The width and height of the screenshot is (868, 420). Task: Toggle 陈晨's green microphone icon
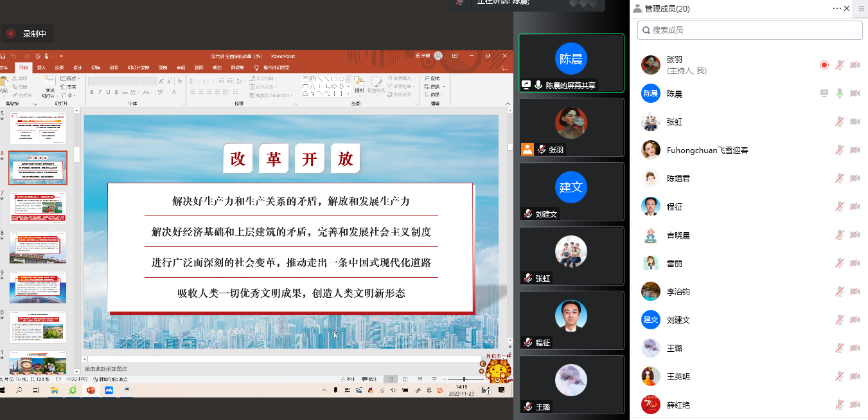pyautogui.click(x=839, y=93)
